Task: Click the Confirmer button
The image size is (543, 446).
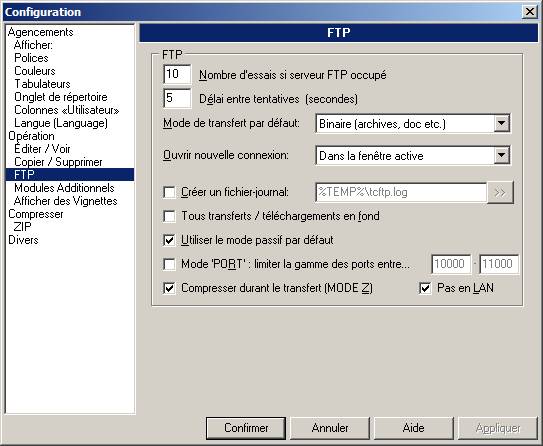Action: point(246,428)
